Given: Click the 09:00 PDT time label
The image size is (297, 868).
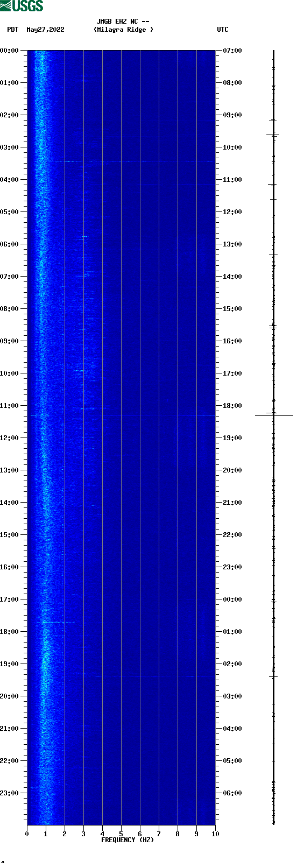Looking at the screenshot, I should [x=9, y=341].
